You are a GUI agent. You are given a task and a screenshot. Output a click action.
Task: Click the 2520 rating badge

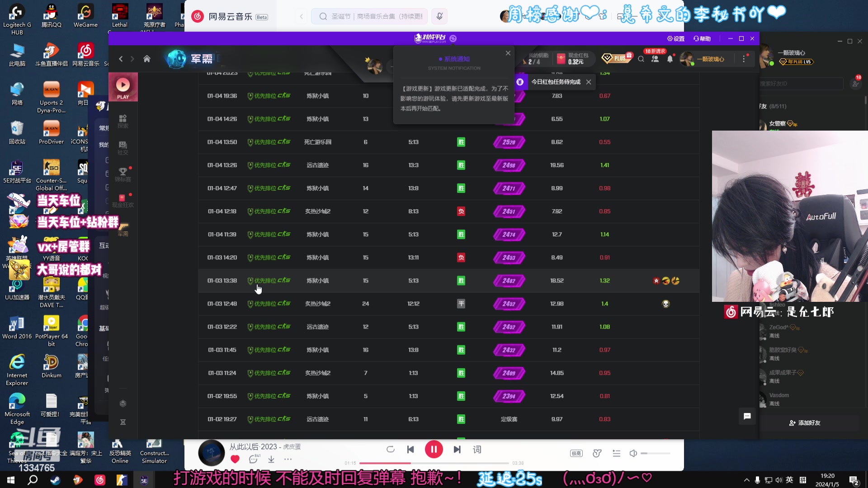[x=509, y=142]
